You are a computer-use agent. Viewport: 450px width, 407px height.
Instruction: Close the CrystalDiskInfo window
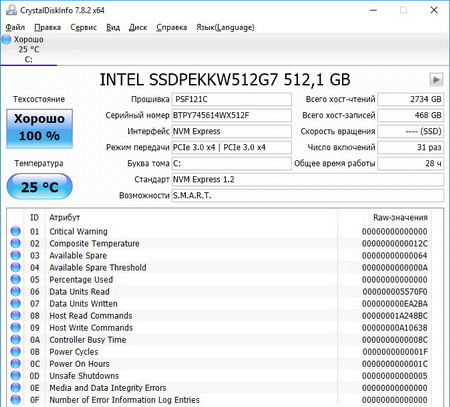pos(434,10)
